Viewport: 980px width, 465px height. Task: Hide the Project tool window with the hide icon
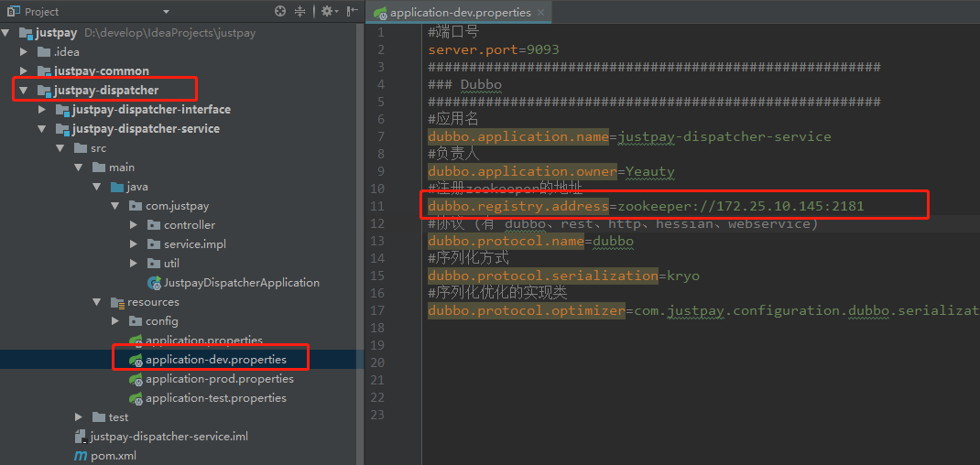(353, 11)
